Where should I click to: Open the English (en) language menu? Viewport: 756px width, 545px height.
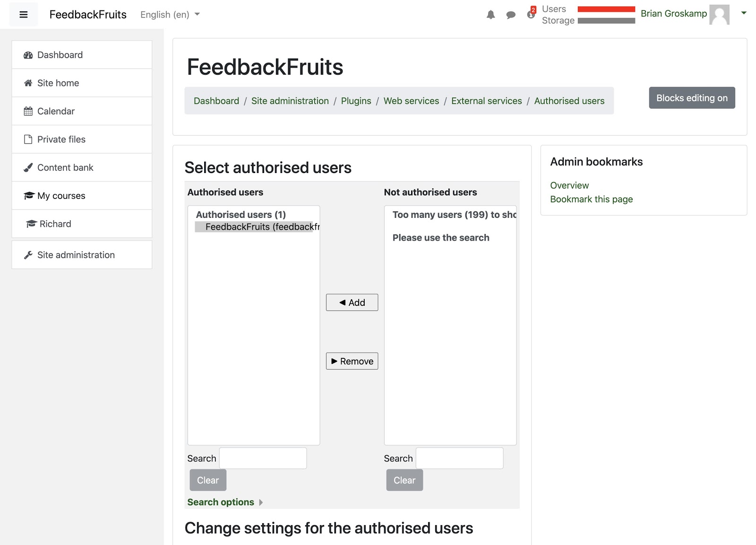click(170, 15)
